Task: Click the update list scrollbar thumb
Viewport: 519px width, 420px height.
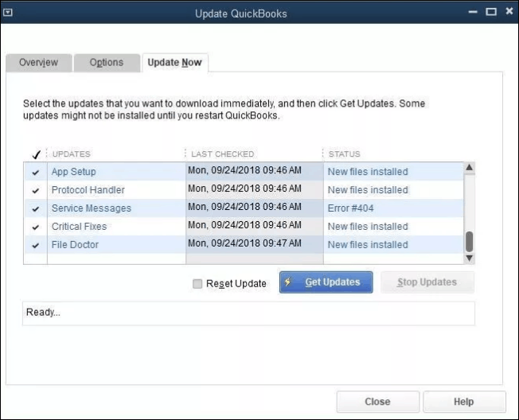Action: coord(469,240)
